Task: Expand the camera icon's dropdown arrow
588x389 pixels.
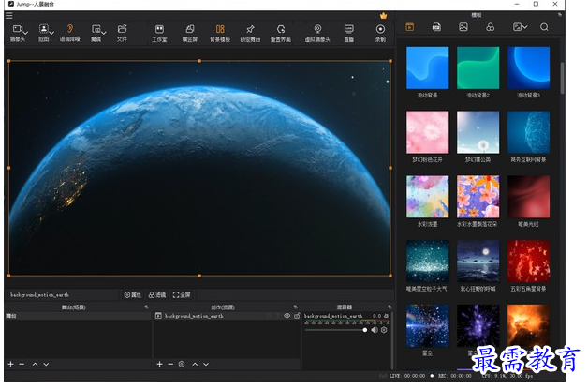Action: [25, 33]
